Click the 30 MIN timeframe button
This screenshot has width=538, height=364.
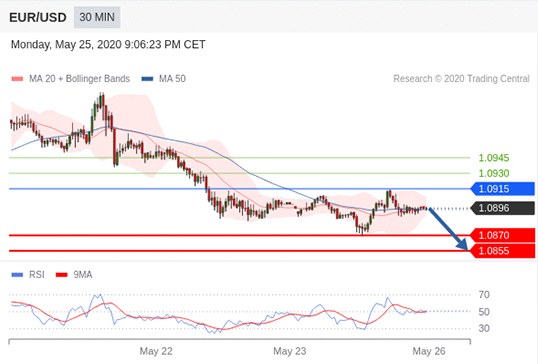click(x=97, y=17)
